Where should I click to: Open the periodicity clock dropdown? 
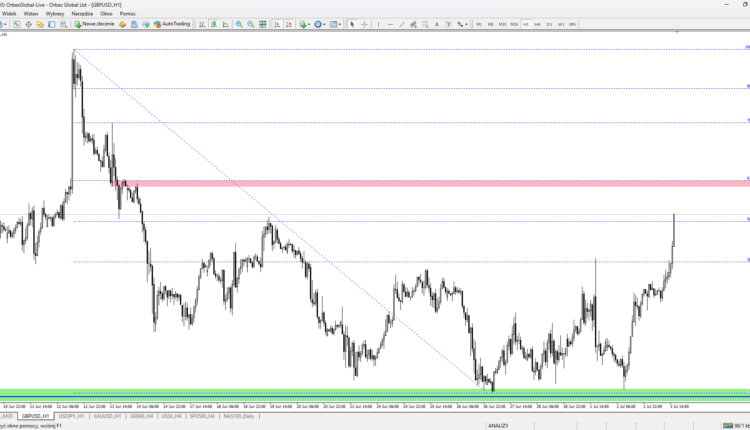point(320,24)
